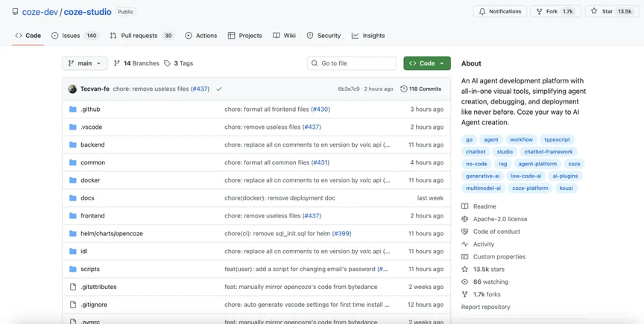Click Tecvan-fe's avatar image
The image size is (644, 324).
click(x=72, y=89)
